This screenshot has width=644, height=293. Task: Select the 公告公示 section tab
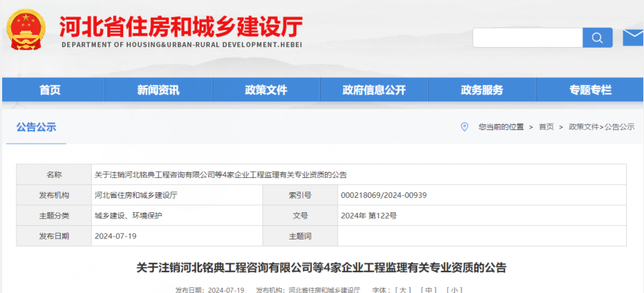[x=36, y=127]
